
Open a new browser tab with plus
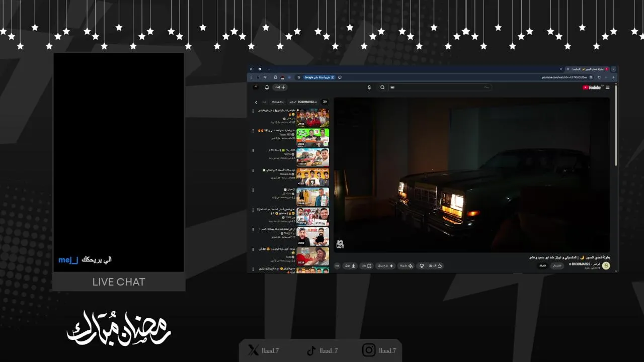561,69
